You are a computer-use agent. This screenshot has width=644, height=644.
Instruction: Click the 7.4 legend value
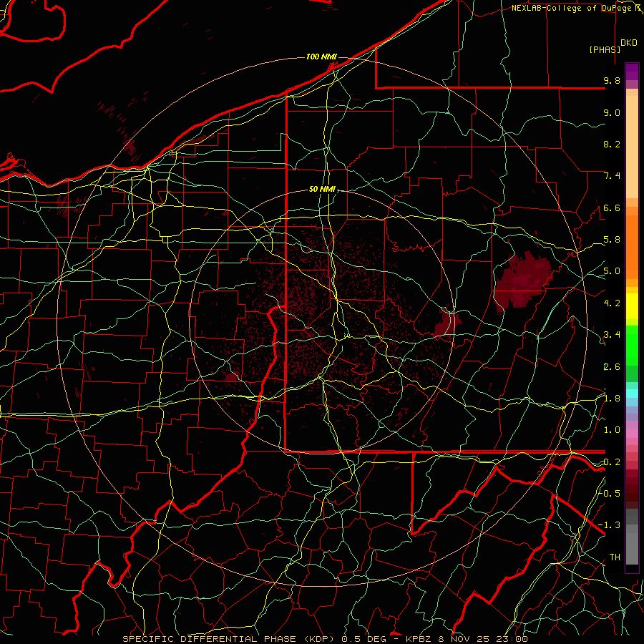pos(612,176)
